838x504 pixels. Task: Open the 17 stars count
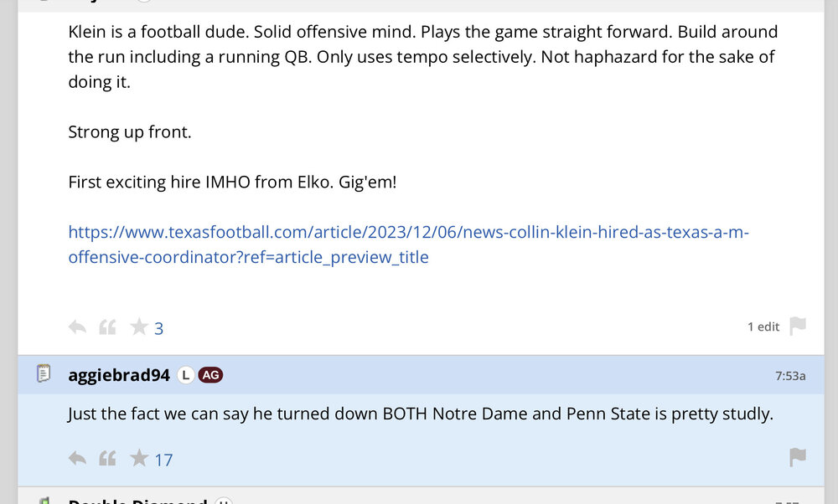coord(163,460)
